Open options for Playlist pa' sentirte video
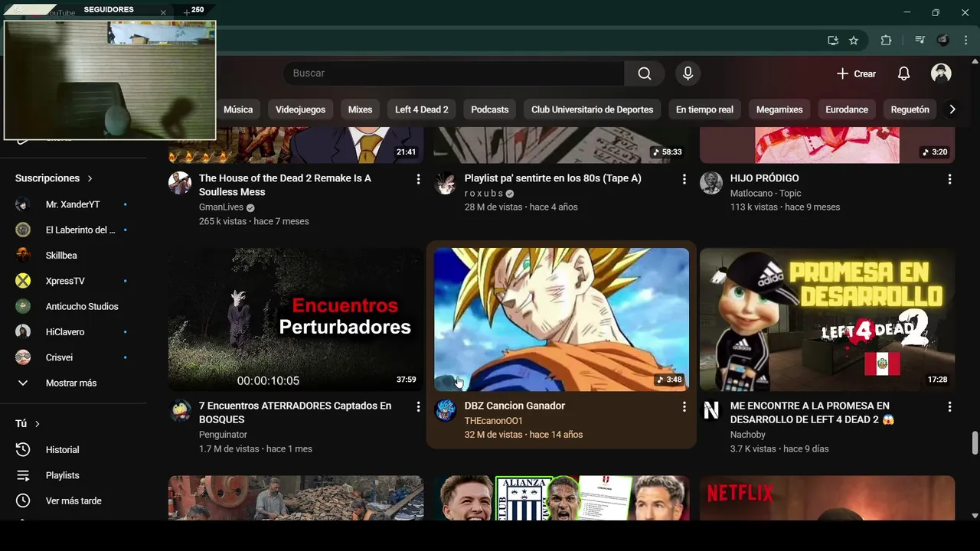980x551 pixels. coord(684,179)
